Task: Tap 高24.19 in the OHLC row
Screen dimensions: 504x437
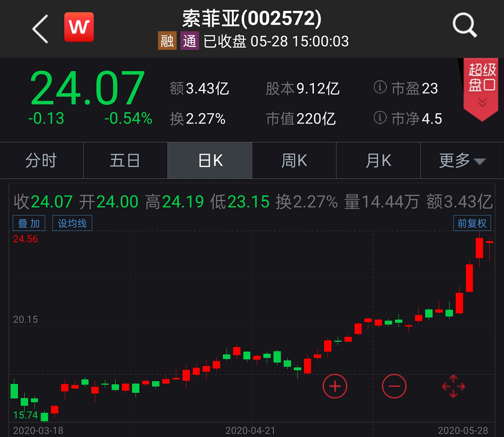Action: pos(174,202)
